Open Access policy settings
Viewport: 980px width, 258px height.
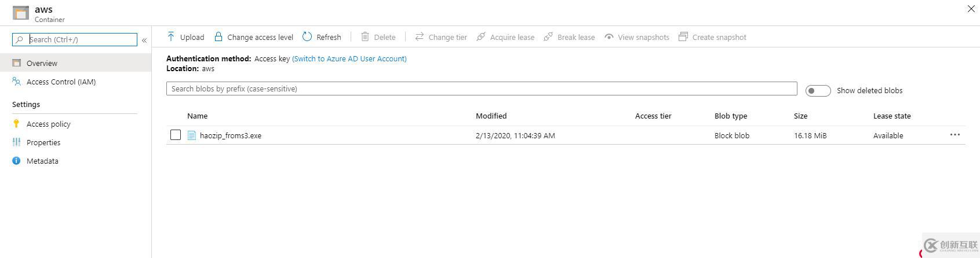(75, 124)
